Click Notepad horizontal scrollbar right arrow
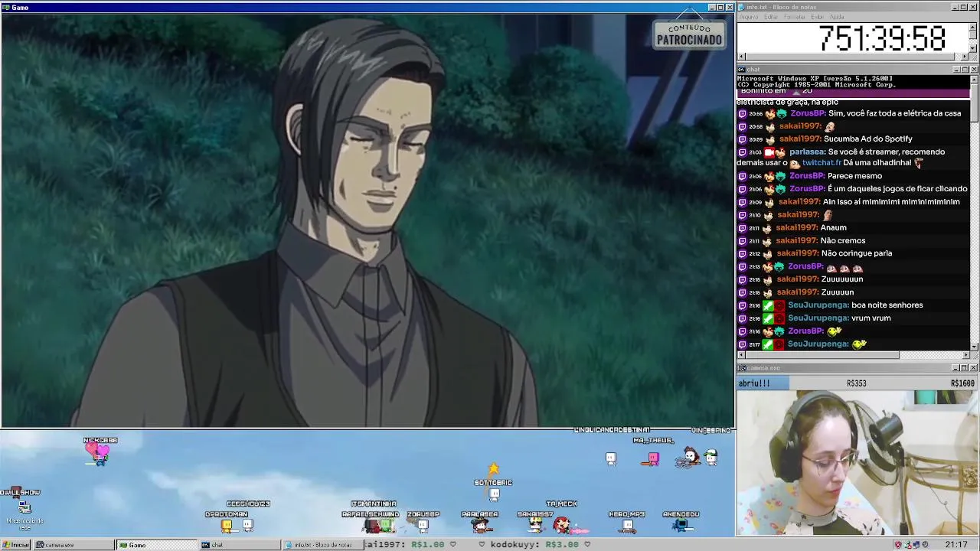The width and height of the screenshot is (980, 551). [965, 57]
